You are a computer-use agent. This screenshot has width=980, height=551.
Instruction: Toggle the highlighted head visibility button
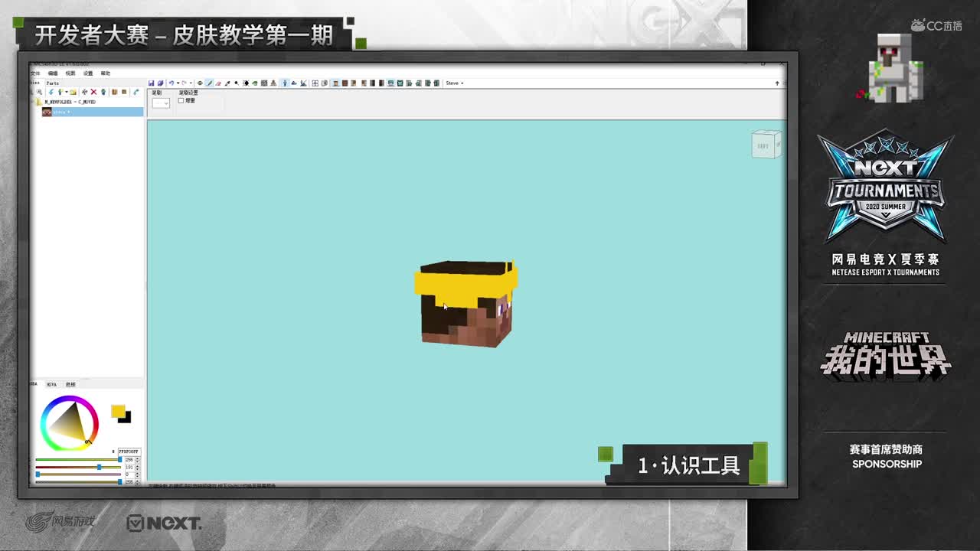click(335, 83)
